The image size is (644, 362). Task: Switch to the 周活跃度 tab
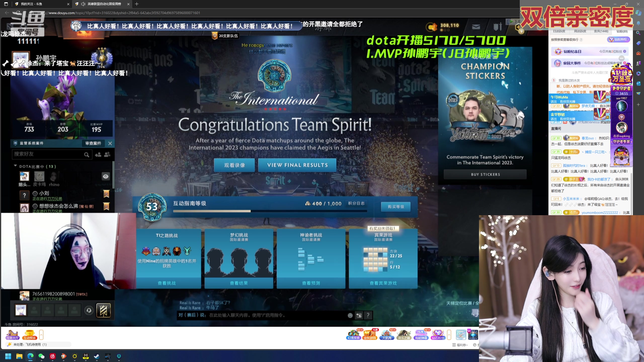pos(580,31)
